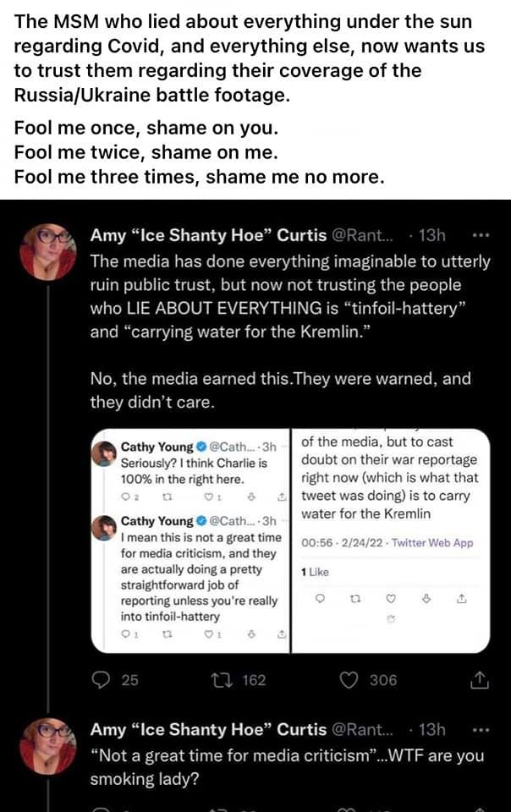
Task: Like the tweet with 306 hearts
Action: click(x=349, y=679)
